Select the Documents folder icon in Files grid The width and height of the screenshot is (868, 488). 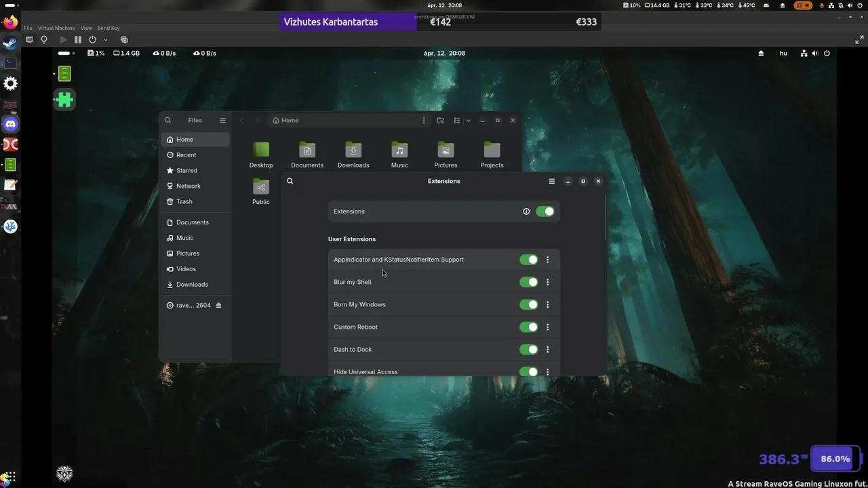click(307, 150)
